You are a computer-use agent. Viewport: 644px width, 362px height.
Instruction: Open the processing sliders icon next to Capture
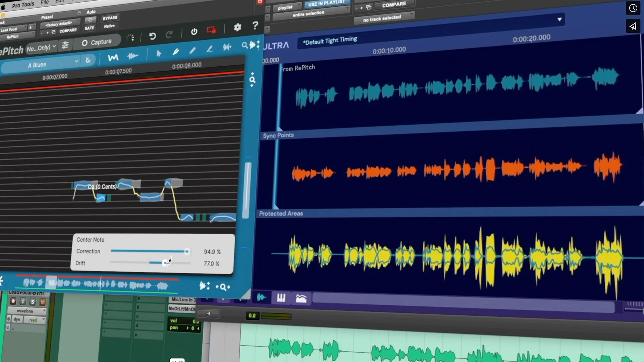[x=65, y=45]
